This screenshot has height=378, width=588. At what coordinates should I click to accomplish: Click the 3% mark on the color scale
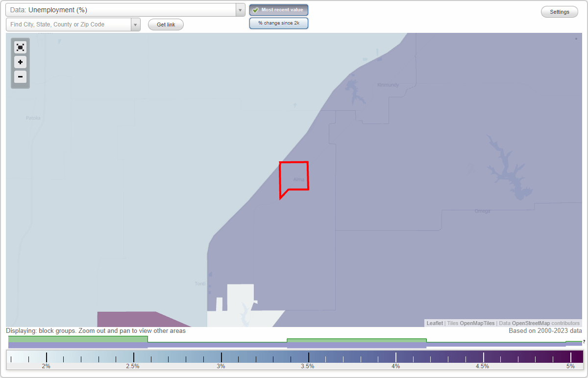click(x=221, y=366)
